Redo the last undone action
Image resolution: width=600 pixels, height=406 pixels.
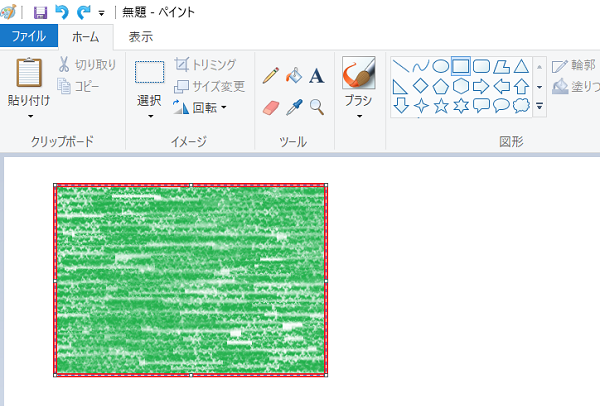coord(83,12)
